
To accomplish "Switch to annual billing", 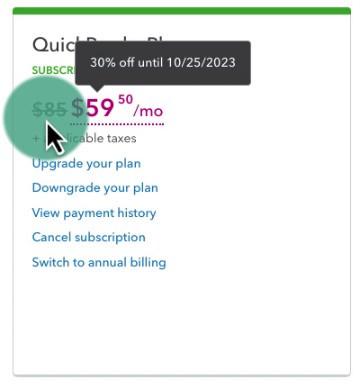I will click(x=99, y=262).
